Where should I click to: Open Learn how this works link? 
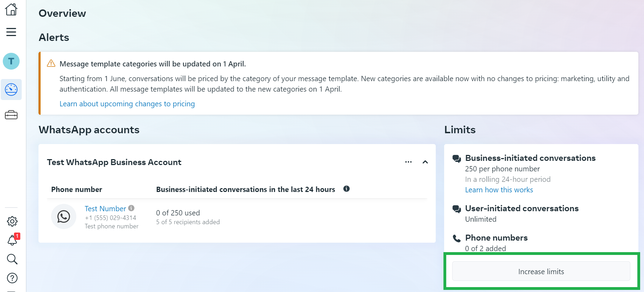[x=499, y=190]
